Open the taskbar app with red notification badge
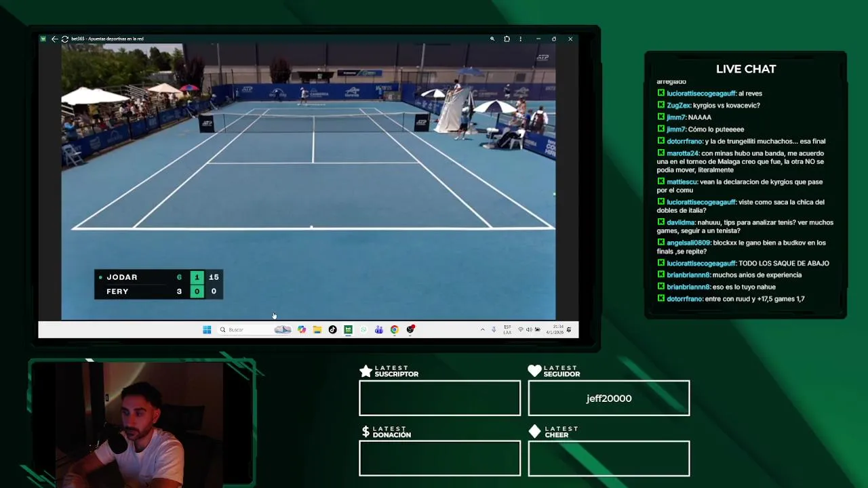The height and width of the screenshot is (488, 868). coord(410,329)
